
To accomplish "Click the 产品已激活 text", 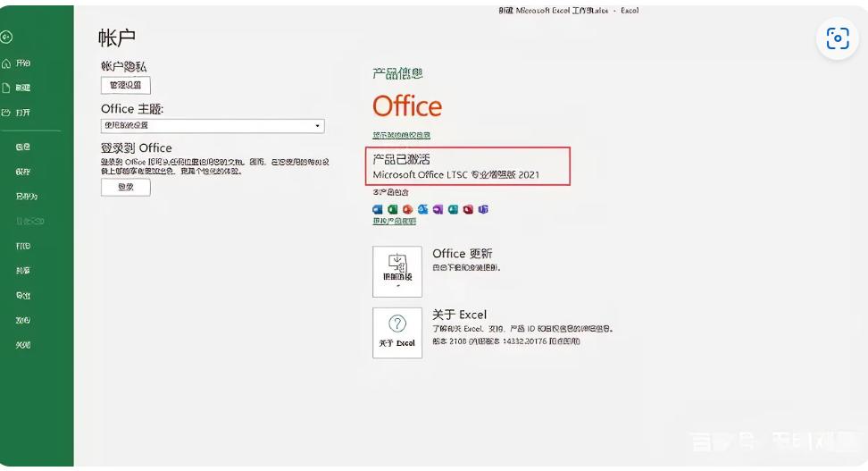I will click(401, 160).
